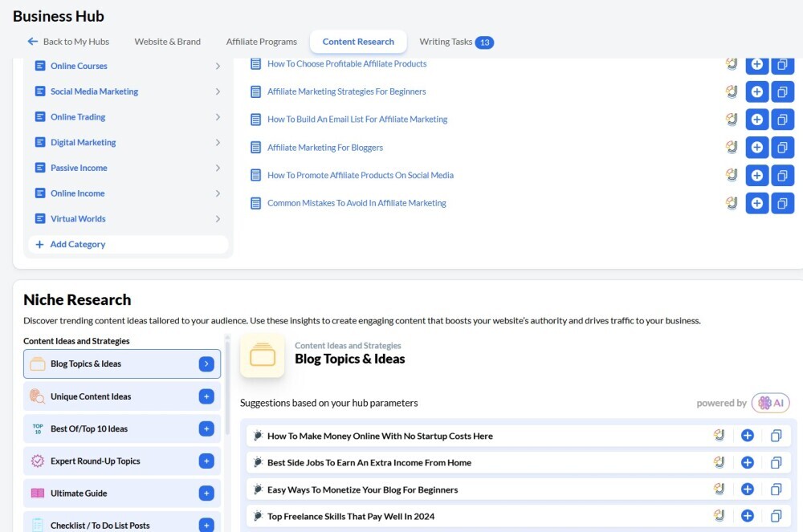Add 'How To Build An Email List' topic with plus
Viewport: 803px width, 532px height.
[756, 120]
